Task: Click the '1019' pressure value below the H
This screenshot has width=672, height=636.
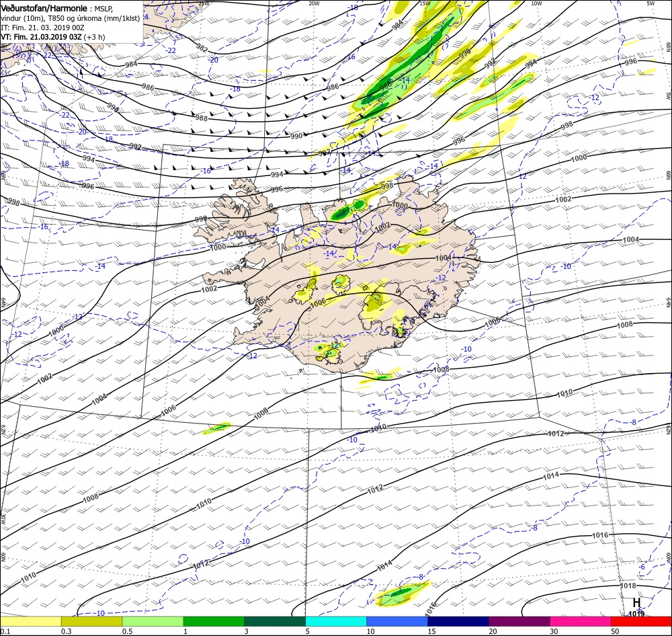Action: point(636,614)
